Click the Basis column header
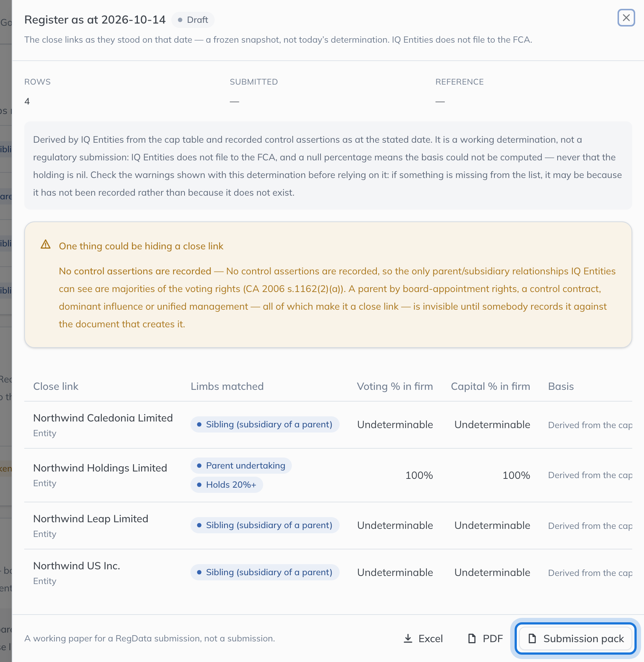The width and height of the screenshot is (644, 662). [561, 386]
